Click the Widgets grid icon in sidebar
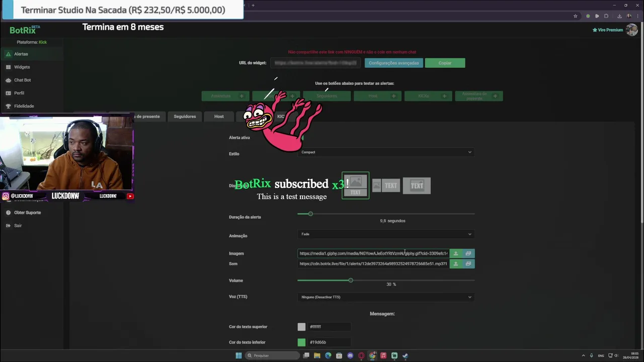 8,67
